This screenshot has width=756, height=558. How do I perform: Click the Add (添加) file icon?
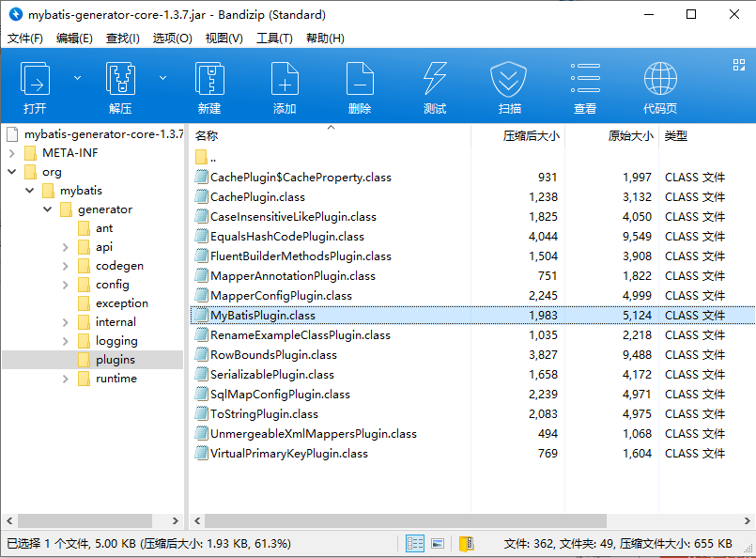(x=285, y=79)
